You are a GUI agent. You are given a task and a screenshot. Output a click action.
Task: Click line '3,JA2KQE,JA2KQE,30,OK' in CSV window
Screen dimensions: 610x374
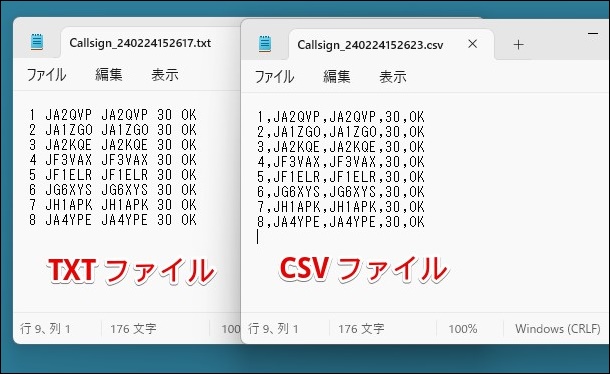pyautogui.click(x=341, y=147)
